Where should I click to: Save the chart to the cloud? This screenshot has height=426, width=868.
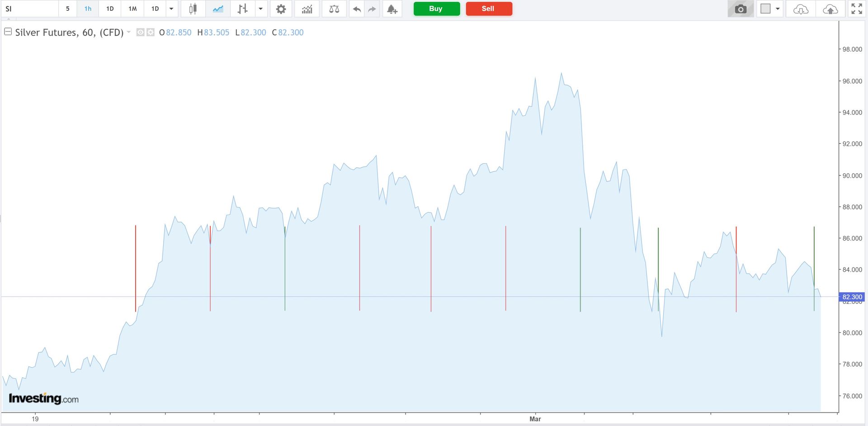pyautogui.click(x=830, y=9)
